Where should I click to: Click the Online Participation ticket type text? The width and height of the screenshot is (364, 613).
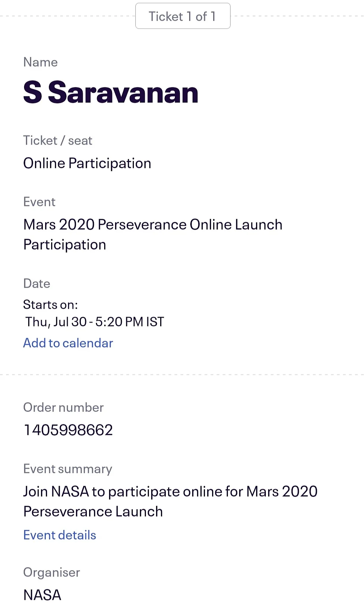(x=87, y=163)
